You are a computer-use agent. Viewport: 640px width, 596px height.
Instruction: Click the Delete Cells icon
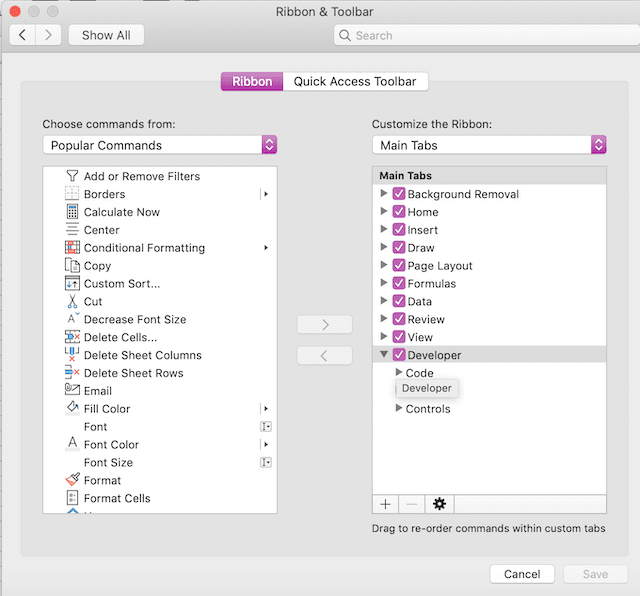[72, 337]
